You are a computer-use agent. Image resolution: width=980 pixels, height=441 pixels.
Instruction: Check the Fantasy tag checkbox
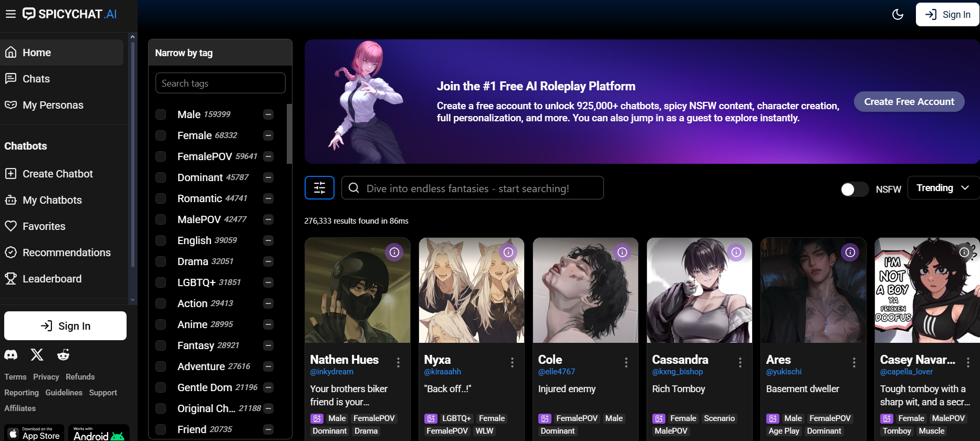[161, 345]
